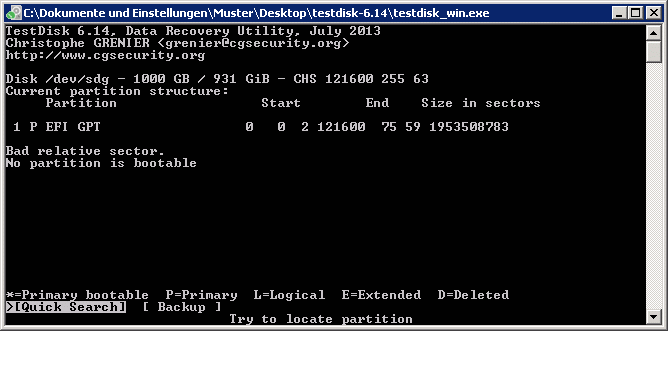Click the testdisk window title bar icon

14,13
